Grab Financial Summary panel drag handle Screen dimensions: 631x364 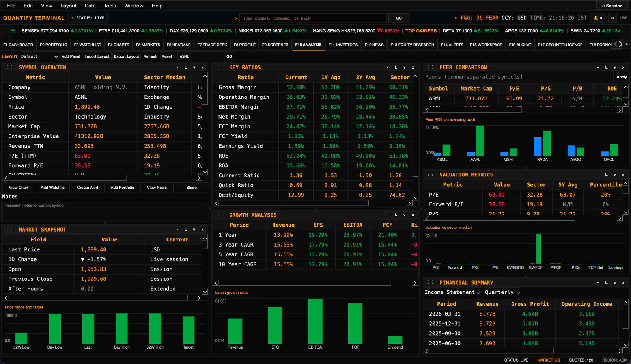(x=431, y=282)
